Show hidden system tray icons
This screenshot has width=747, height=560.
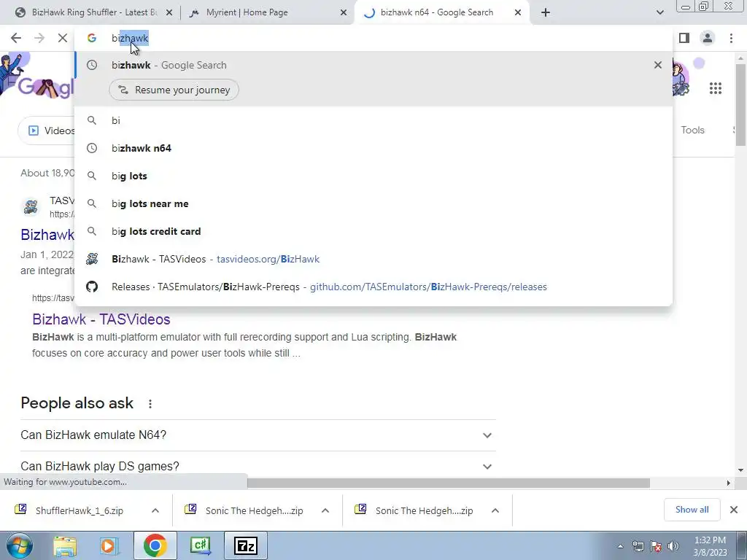pos(620,546)
